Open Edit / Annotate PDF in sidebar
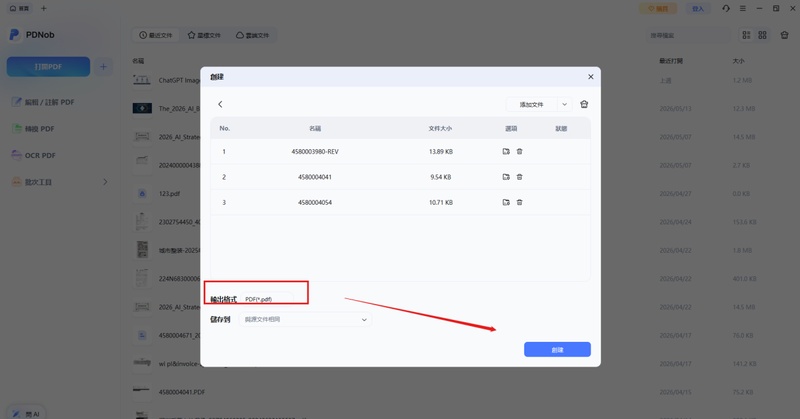800x419 pixels. [43, 102]
